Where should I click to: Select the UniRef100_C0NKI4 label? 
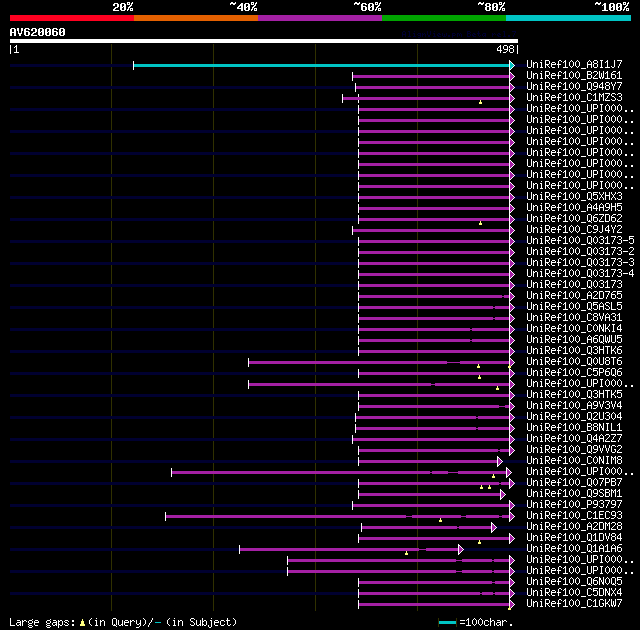tap(574, 328)
